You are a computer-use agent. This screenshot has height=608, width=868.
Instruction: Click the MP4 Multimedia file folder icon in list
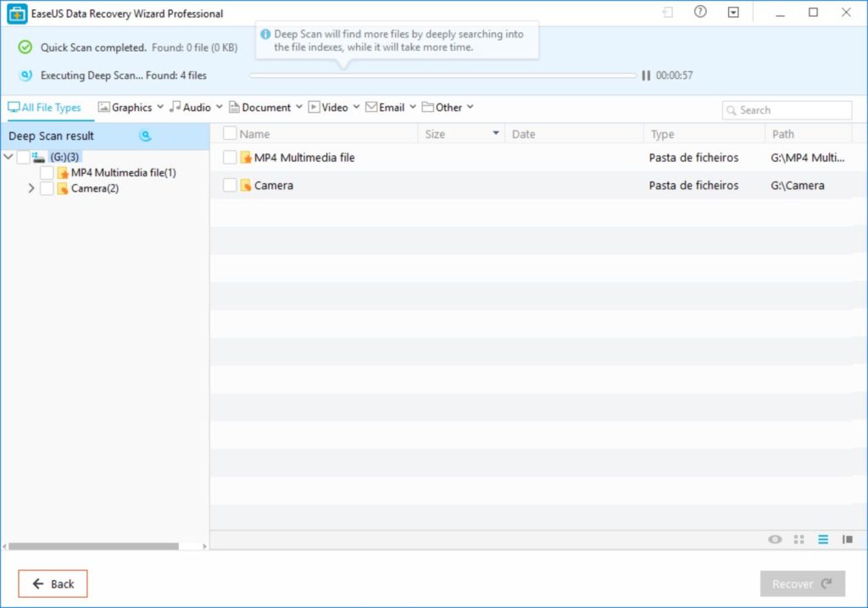point(246,158)
